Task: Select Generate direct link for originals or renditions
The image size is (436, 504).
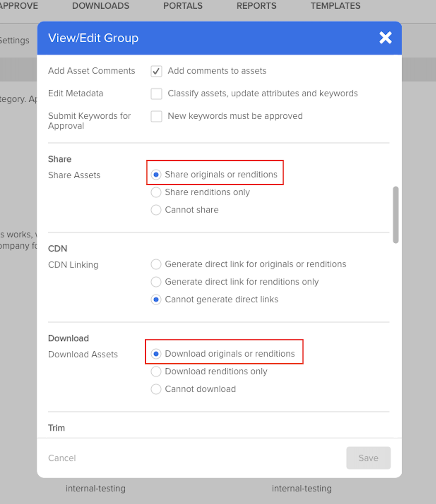Action: [156, 264]
